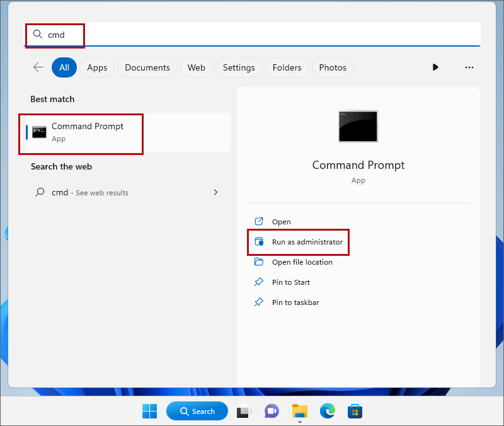Click the Command Prompt icon in best match
504x426 pixels.
39,132
